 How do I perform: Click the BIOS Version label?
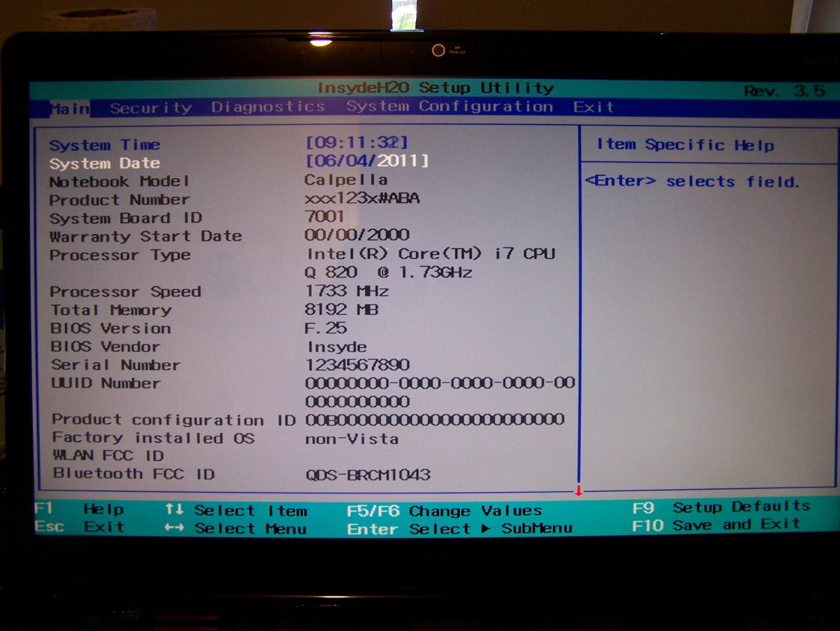111,328
